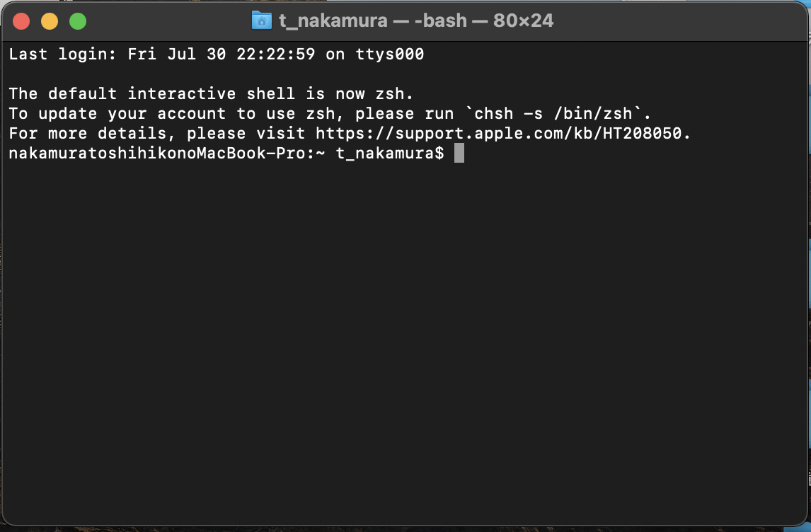The height and width of the screenshot is (532, 811).
Task: Minimize the Terminal using the yellow button
Action: click(50, 21)
